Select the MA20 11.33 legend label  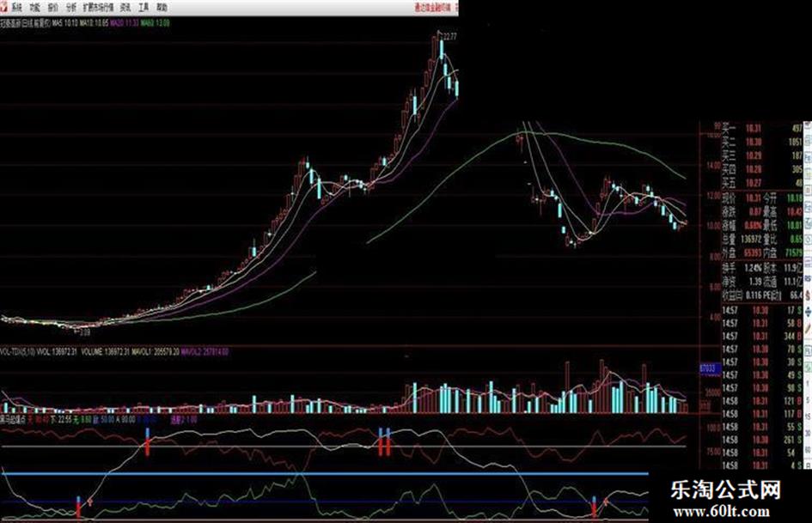124,23
